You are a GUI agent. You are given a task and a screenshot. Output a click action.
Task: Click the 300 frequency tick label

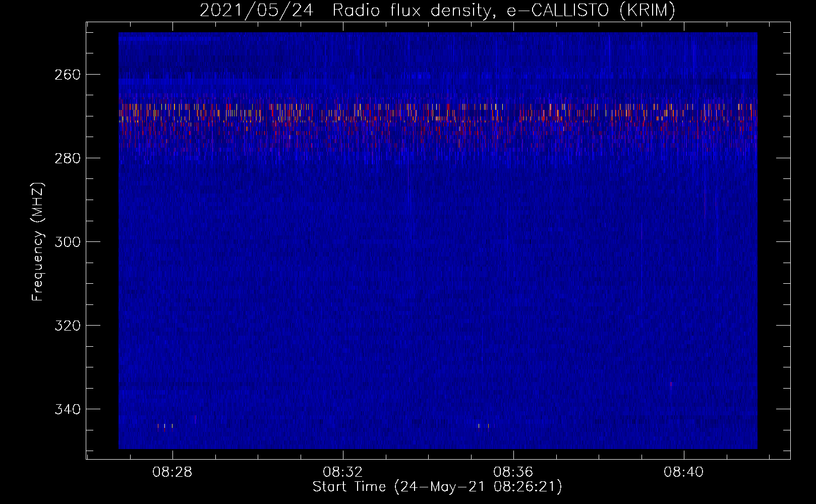[x=68, y=242]
